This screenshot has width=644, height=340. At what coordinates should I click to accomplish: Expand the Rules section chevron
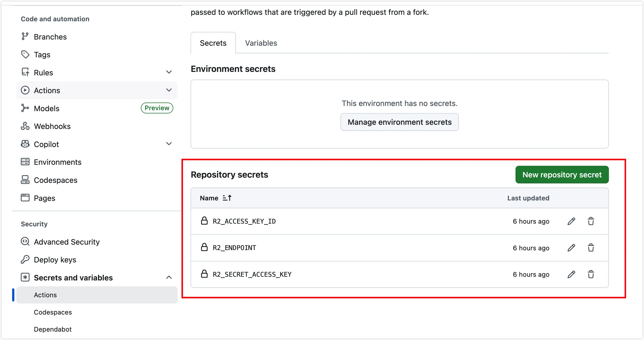pyautogui.click(x=169, y=72)
